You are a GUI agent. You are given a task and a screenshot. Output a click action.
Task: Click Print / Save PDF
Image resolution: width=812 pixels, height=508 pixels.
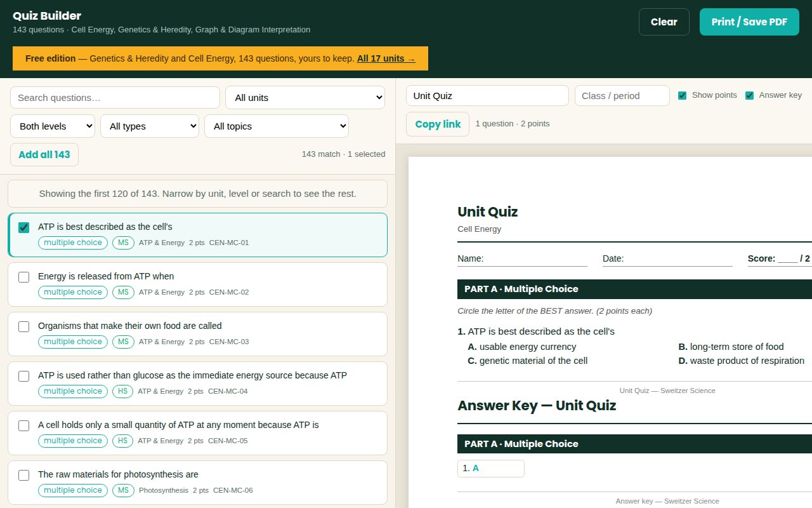(749, 22)
